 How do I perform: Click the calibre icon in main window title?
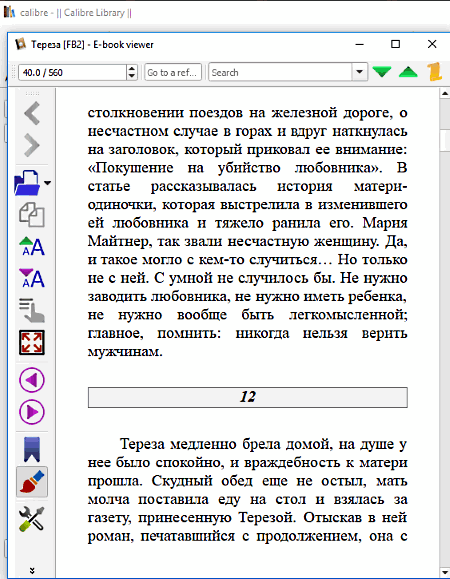point(10,12)
